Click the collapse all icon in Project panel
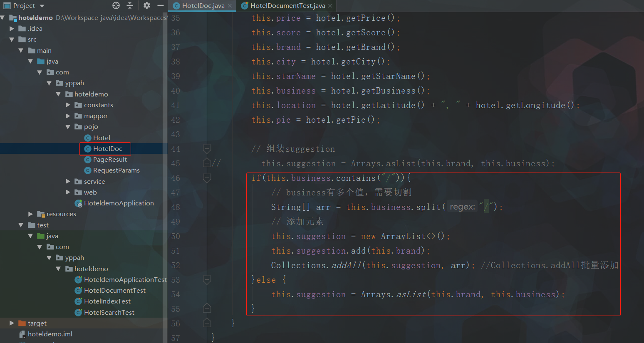Viewport: 644px width, 343px height. (x=130, y=5)
